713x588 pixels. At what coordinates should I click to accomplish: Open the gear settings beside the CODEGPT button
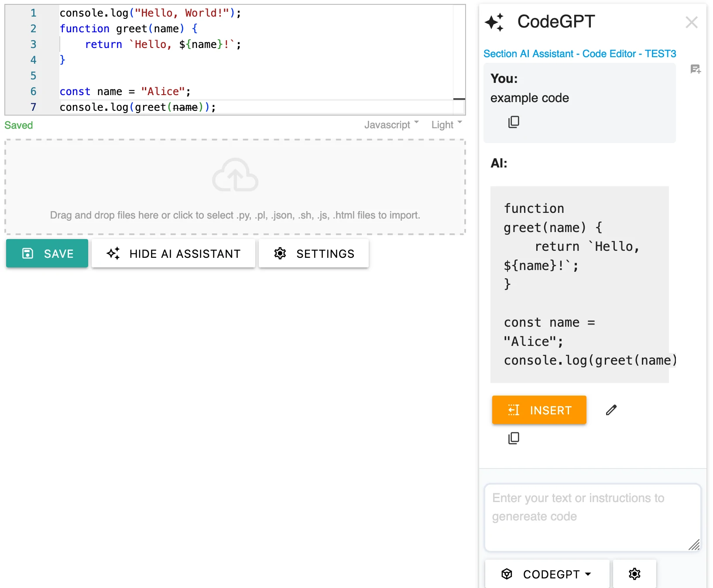634,574
